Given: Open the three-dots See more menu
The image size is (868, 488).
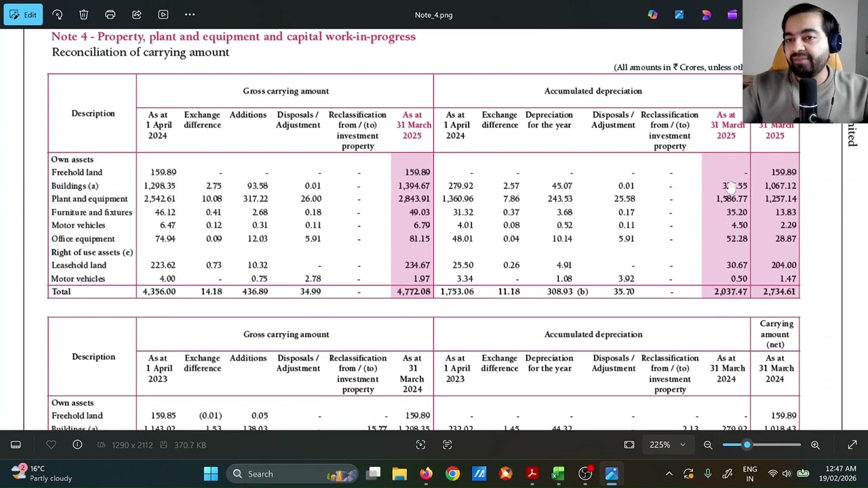Looking at the screenshot, I should click(190, 14).
